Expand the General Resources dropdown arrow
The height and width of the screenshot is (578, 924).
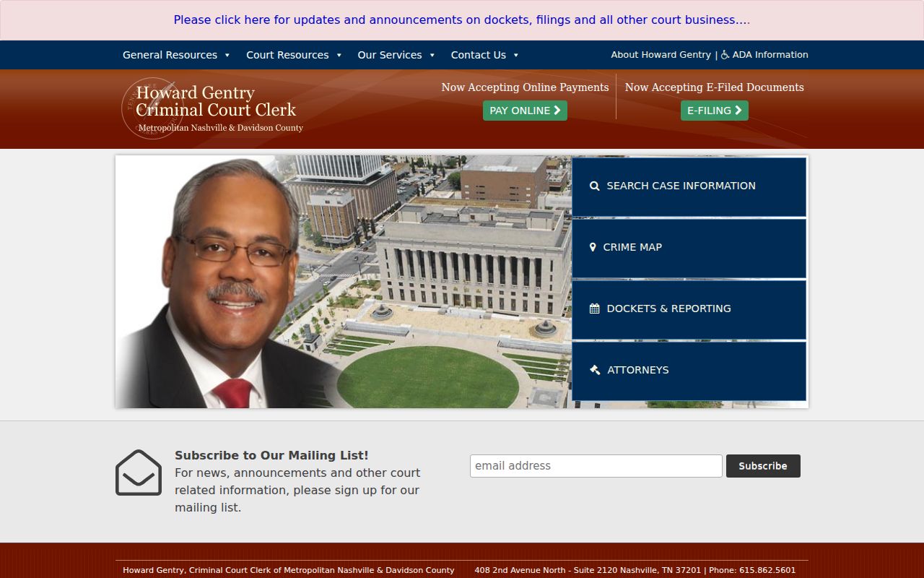(227, 55)
